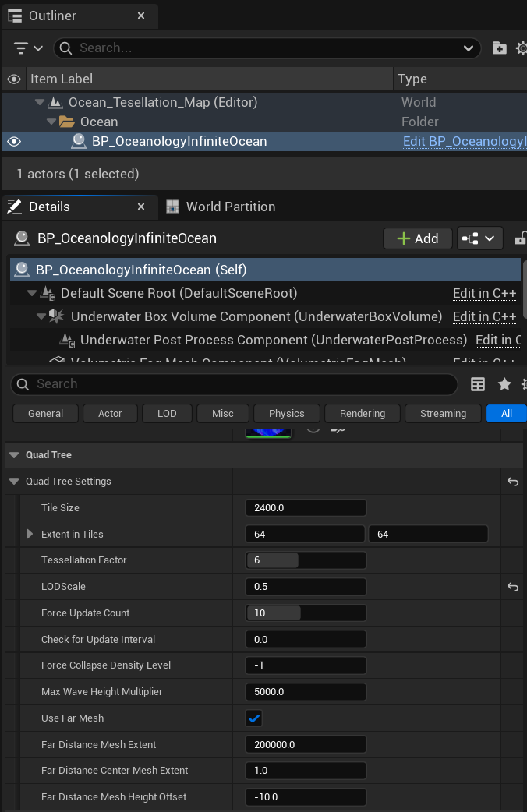Open the Outliner filter options funnel icon
The height and width of the screenshot is (812, 527).
click(x=21, y=48)
